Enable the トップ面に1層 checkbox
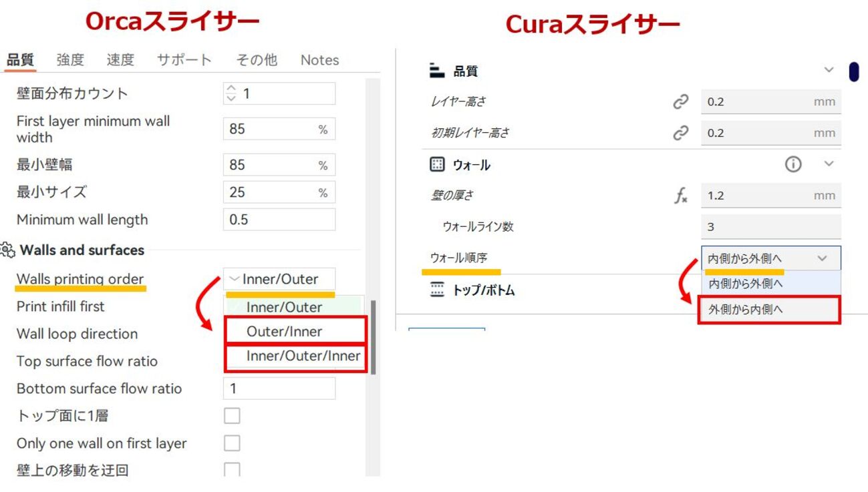868x492 pixels. [232, 416]
